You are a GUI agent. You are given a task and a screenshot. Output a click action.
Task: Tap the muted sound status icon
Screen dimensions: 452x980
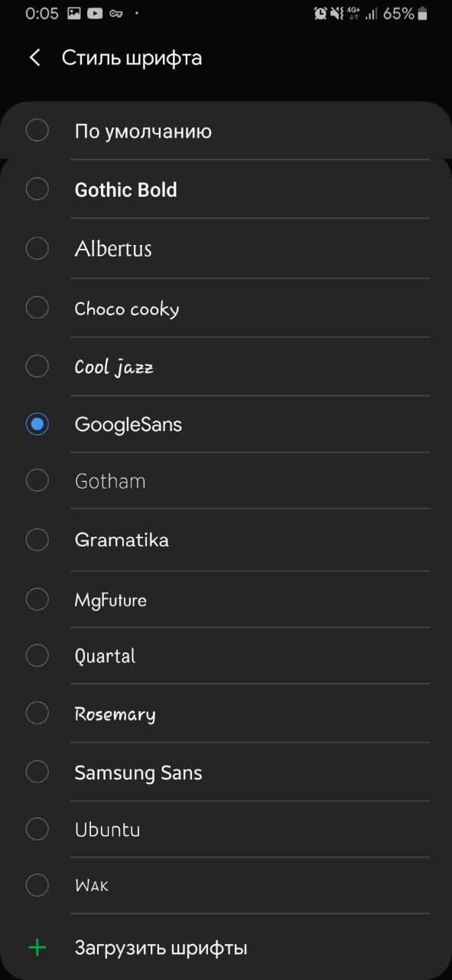(337, 13)
